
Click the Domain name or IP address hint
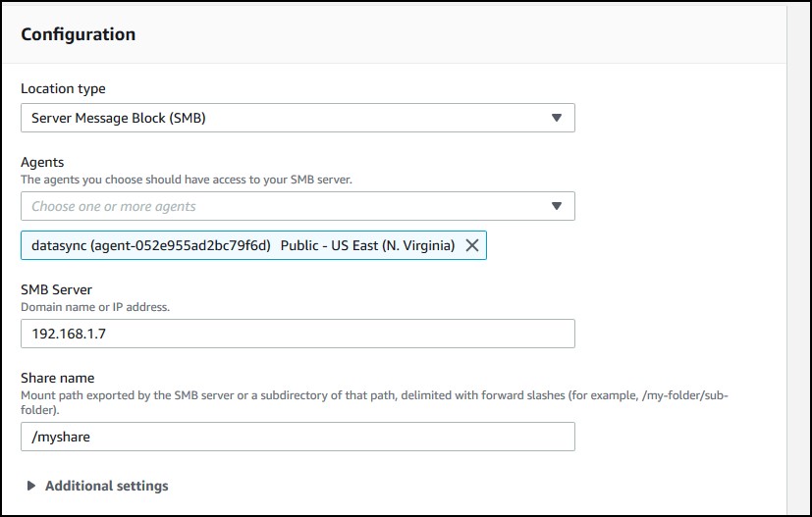pyautogui.click(x=95, y=307)
